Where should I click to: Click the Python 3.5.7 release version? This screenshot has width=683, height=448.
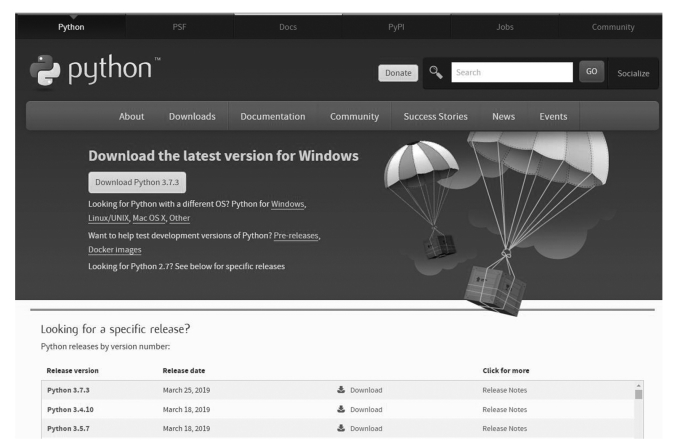coord(68,428)
